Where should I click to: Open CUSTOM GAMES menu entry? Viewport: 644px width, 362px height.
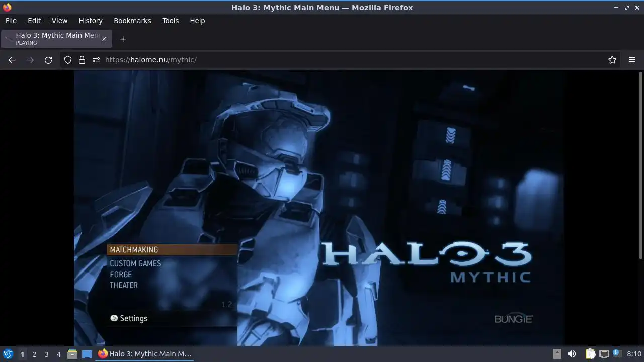(135, 263)
